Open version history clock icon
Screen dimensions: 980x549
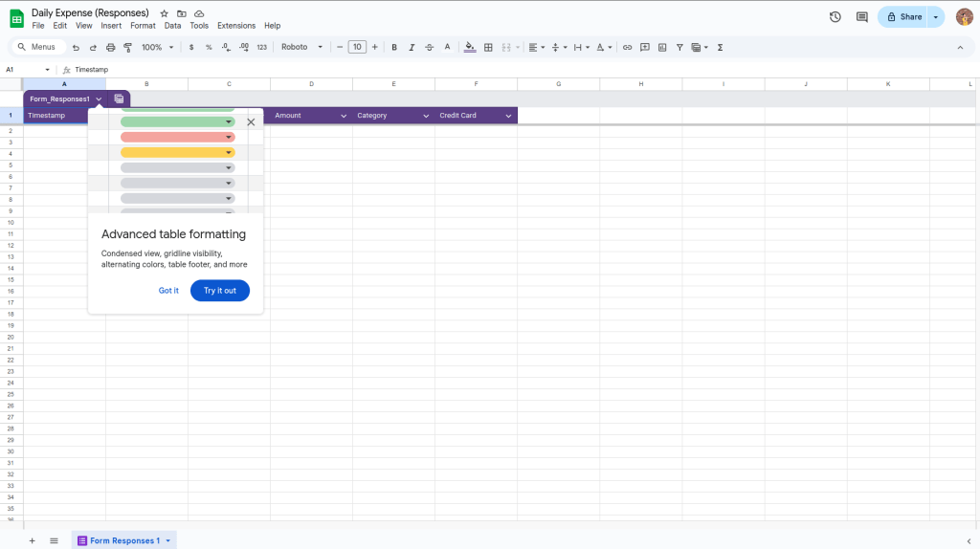point(835,17)
